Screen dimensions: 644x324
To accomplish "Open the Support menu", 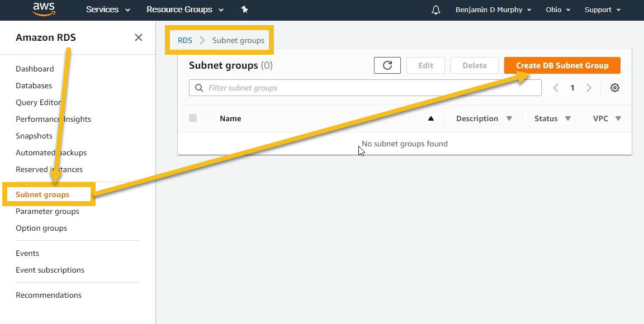I will 603,10.
